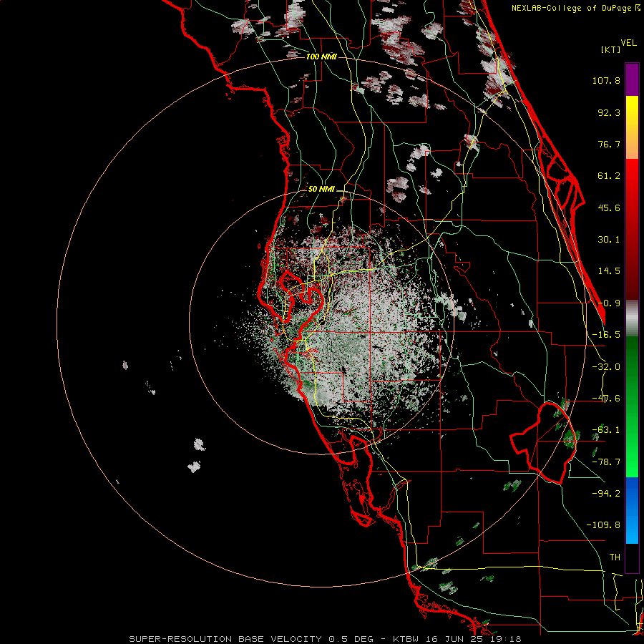Click the purple segment of the color bar
The width and height of the screenshot is (644, 644).
tap(632, 79)
